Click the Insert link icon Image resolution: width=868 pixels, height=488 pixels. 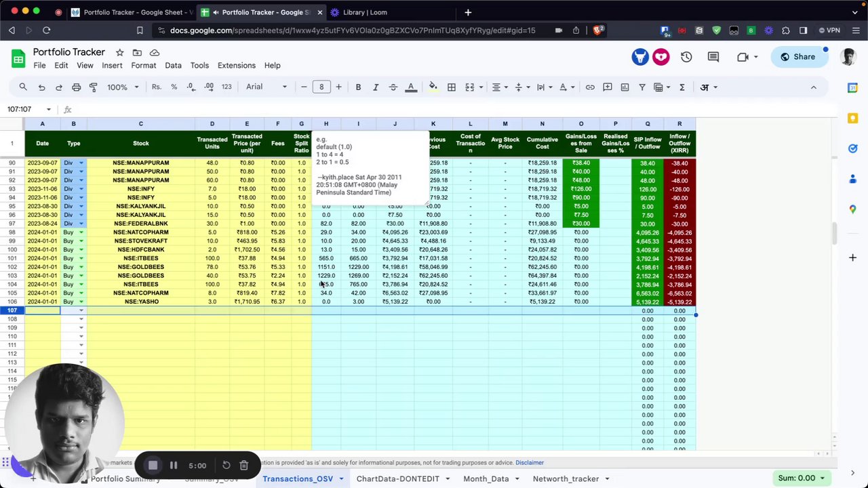click(590, 87)
